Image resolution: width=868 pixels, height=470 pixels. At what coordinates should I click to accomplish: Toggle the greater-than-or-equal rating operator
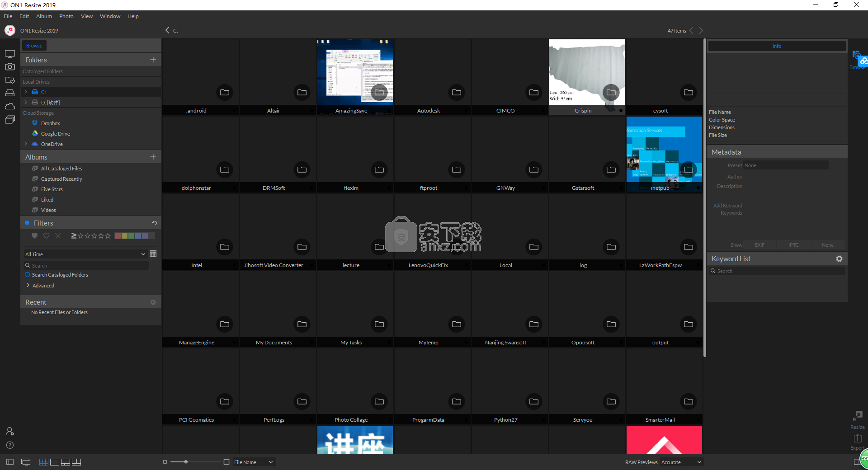74,235
